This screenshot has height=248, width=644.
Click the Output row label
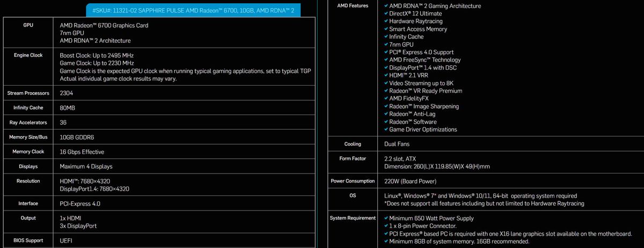point(28,218)
